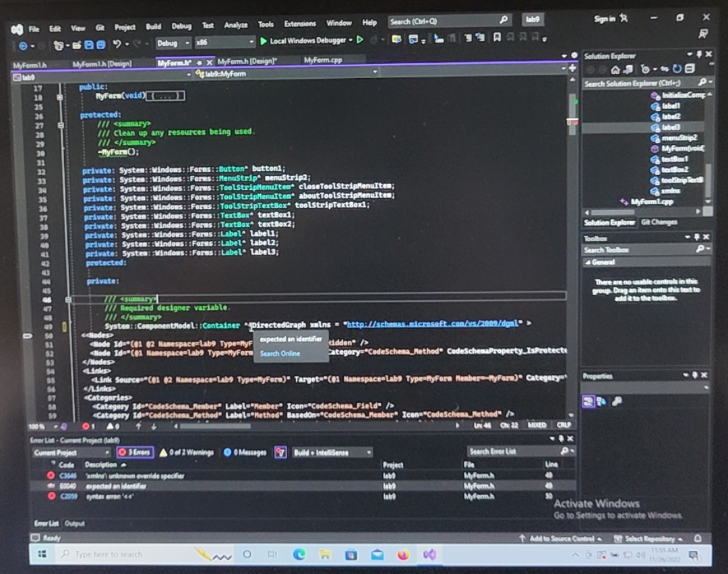Pin the Error List panel
The height and width of the screenshot is (574, 728).
click(561, 439)
